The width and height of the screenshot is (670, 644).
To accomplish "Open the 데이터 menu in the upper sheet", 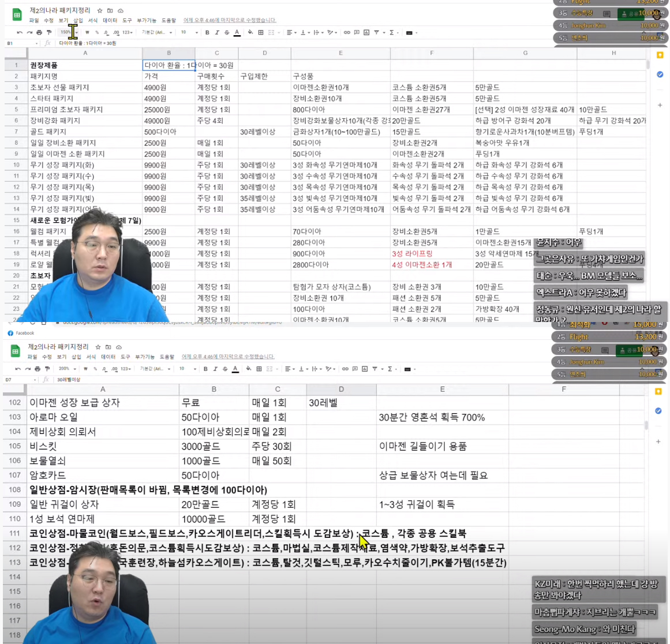I will 110,21.
